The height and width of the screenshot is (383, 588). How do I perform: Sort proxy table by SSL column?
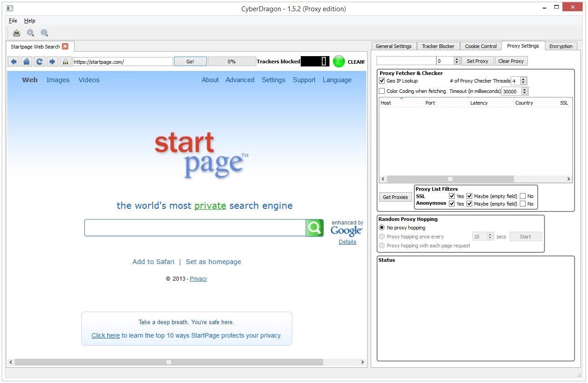pyautogui.click(x=565, y=103)
